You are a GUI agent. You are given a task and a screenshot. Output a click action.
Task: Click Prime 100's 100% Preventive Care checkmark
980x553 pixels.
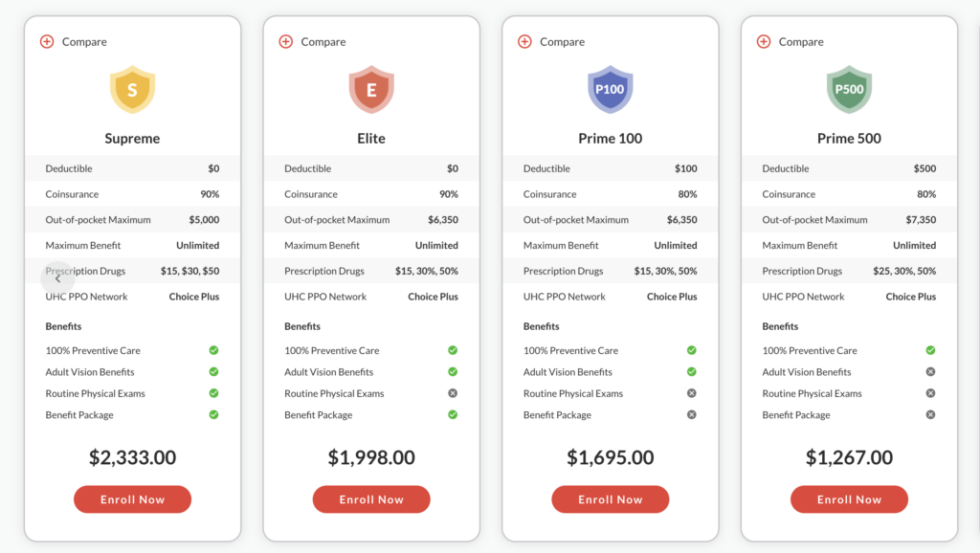(691, 350)
